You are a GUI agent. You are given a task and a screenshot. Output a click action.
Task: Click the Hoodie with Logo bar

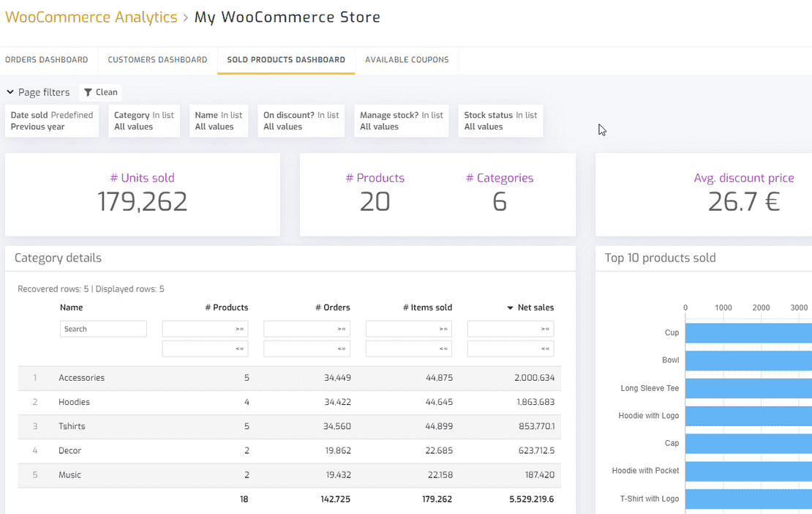[x=748, y=416]
